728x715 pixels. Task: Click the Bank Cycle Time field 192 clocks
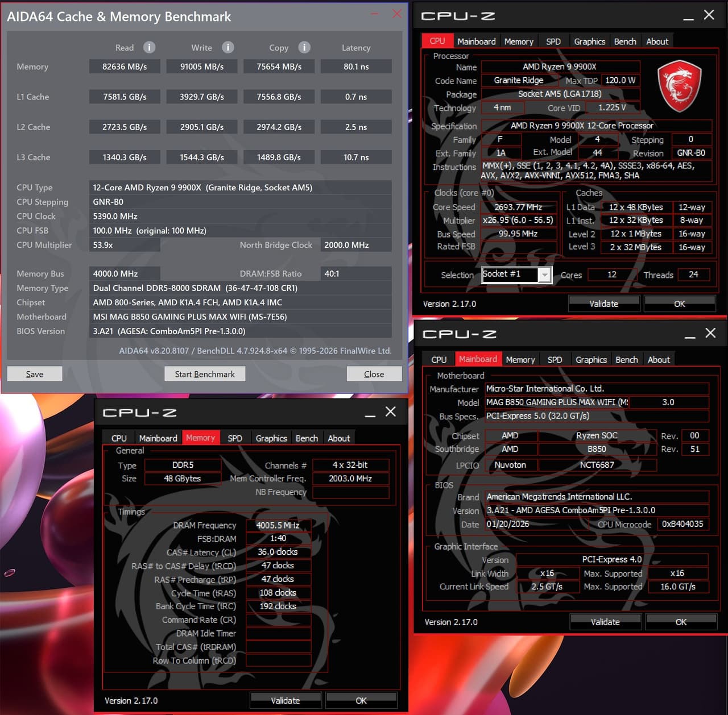(278, 606)
